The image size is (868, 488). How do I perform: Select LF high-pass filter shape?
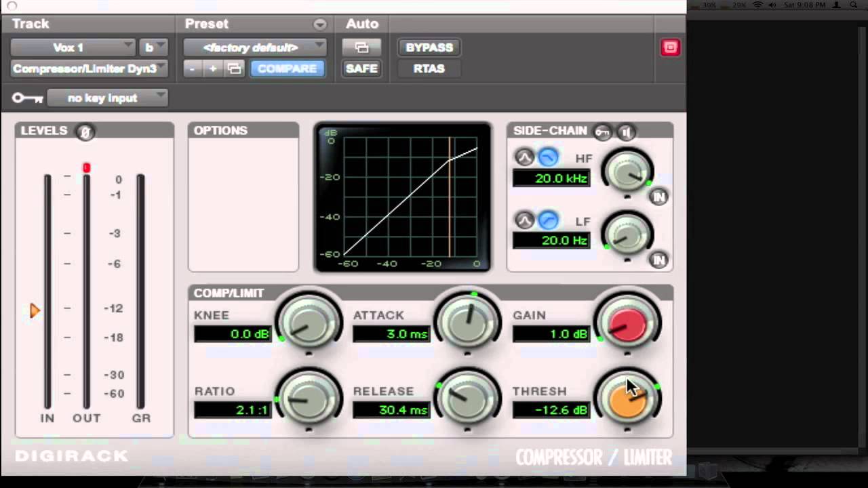(x=548, y=220)
